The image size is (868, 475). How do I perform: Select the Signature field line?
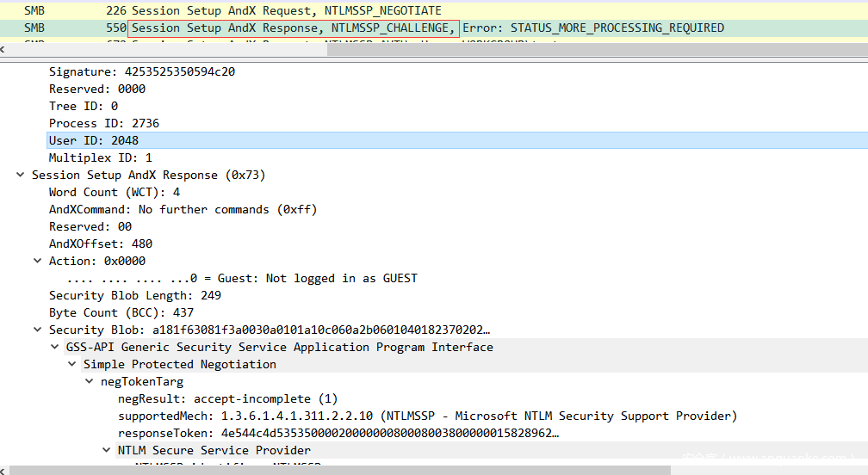click(x=142, y=72)
